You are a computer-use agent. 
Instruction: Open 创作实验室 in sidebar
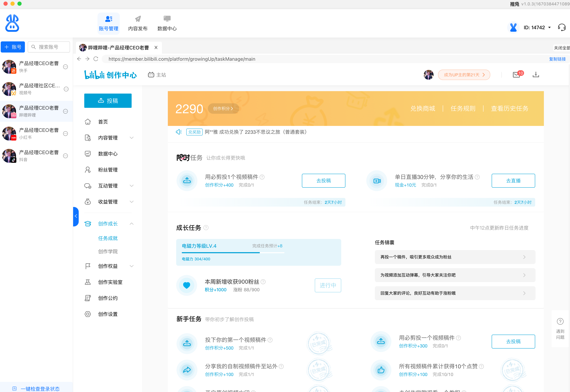click(x=110, y=282)
